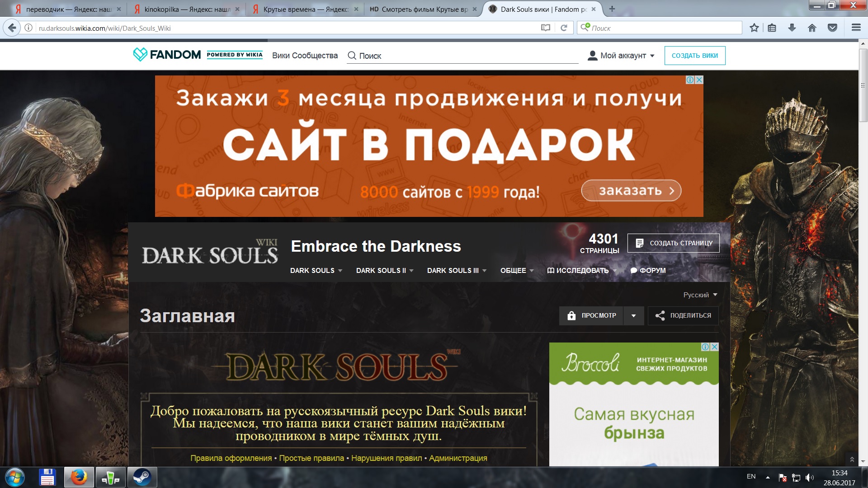
Task: Click the FANDOM logo
Action: (167, 55)
